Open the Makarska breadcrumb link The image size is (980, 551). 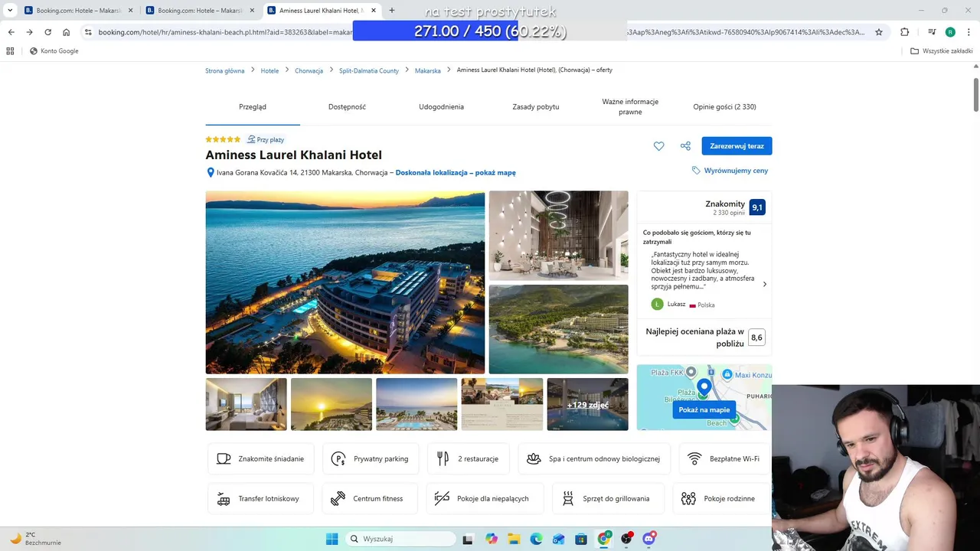[x=428, y=70]
